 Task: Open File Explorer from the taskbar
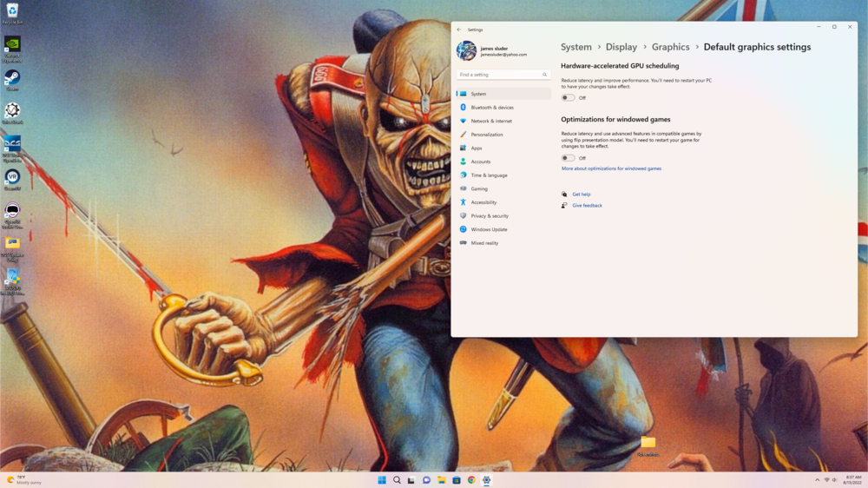tap(441, 480)
